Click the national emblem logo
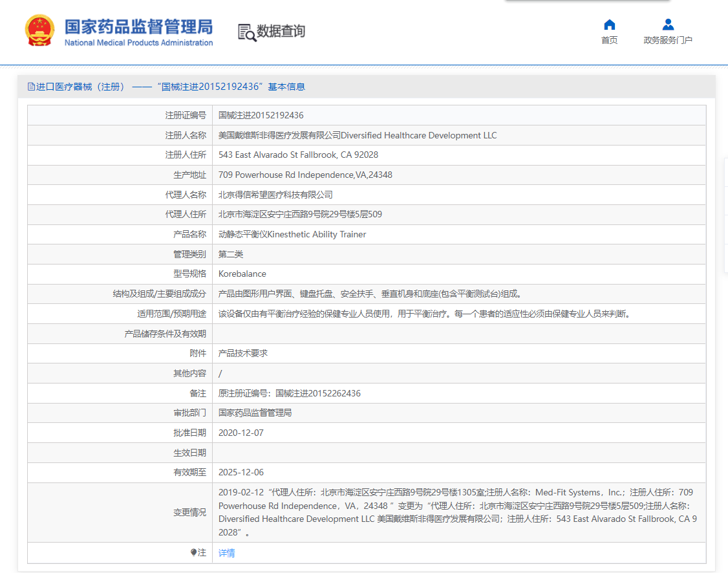Screen dimensions: 728x573 39,29
